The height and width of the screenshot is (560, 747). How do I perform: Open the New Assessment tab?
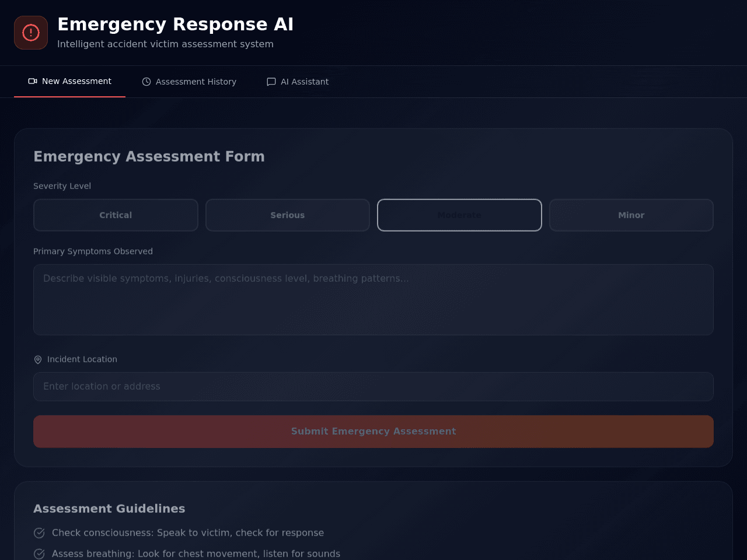tap(69, 81)
